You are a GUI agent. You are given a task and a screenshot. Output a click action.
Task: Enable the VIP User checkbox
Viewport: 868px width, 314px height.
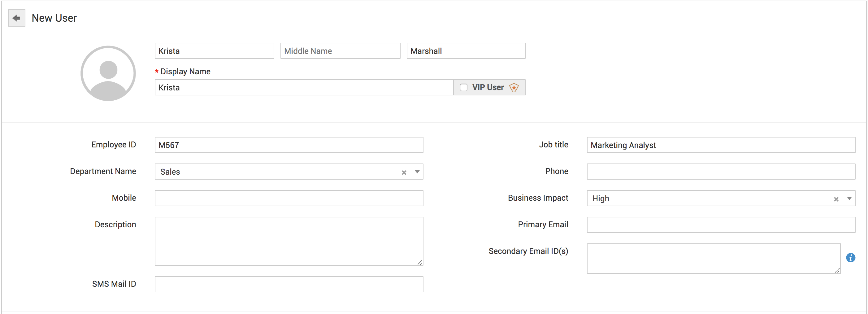click(464, 88)
